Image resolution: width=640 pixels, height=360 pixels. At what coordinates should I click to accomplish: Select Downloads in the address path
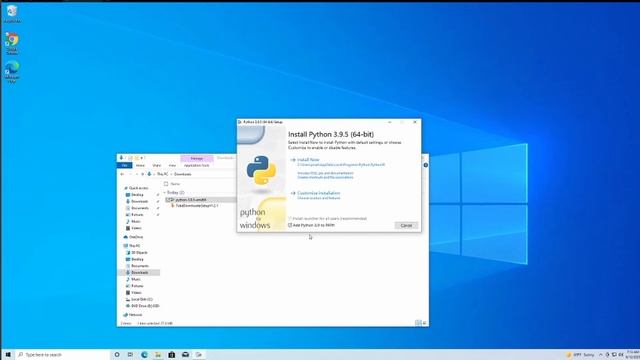pyautogui.click(x=182, y=174)
